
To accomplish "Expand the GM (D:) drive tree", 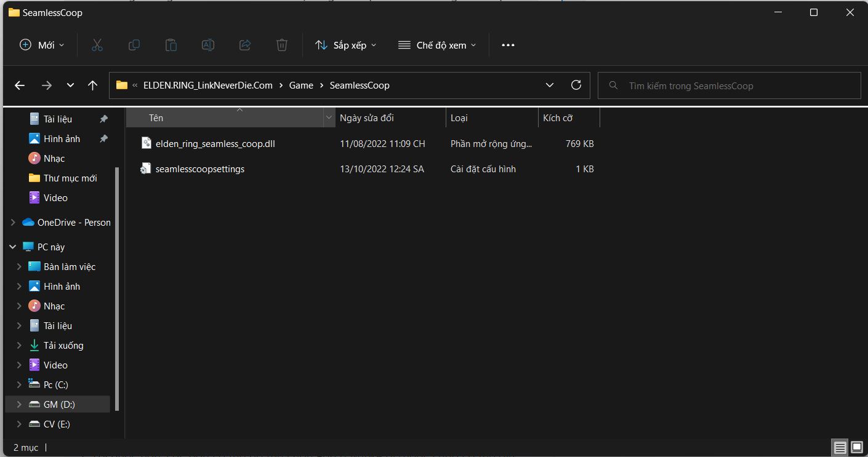I will [x=19, y=404].
